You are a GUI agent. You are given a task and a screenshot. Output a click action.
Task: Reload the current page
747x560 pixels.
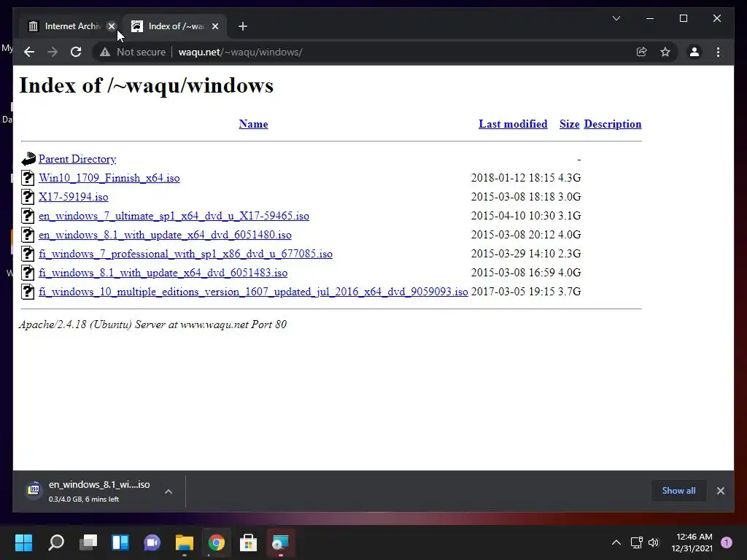click(x=76, y=52)
